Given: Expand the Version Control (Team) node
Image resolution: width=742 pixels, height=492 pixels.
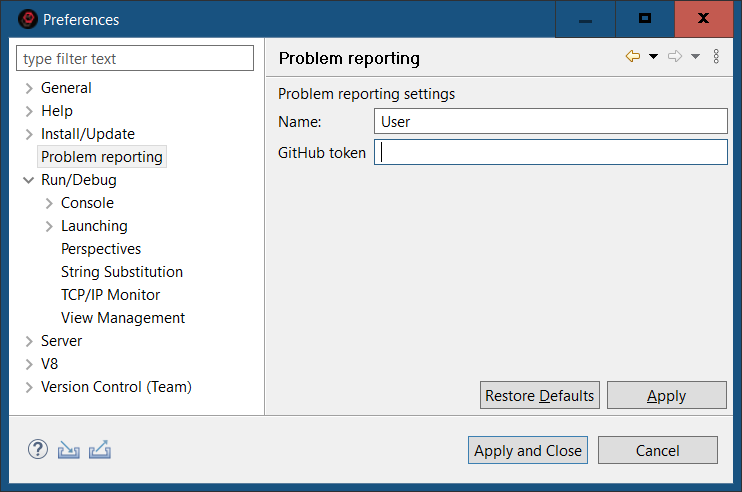Looking at the screenshot, I should [x=29, y=387].
